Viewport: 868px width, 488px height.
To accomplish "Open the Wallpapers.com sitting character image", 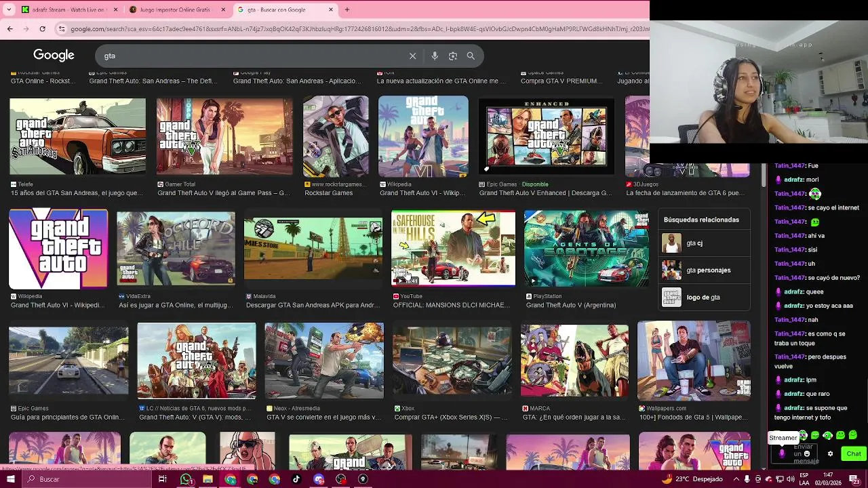I will coord(694,360).
